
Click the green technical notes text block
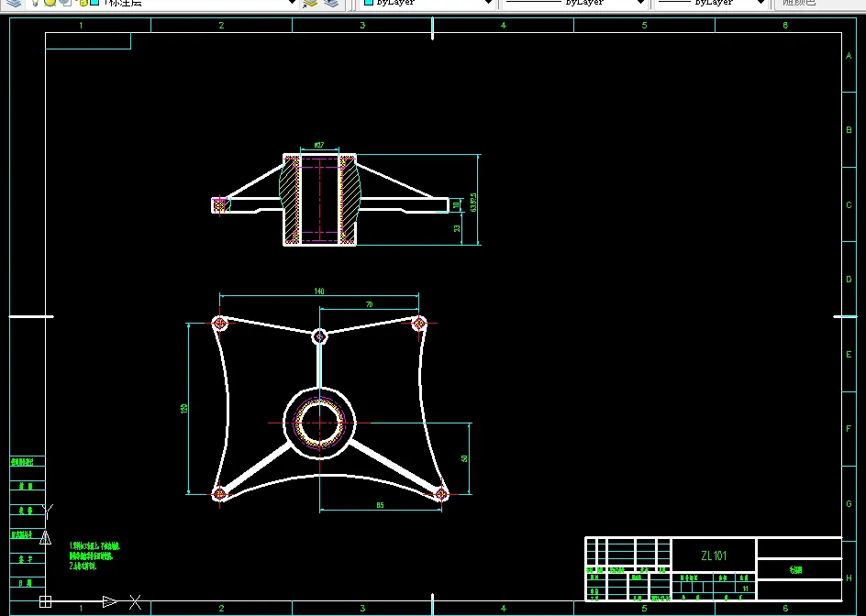point(94,555)
